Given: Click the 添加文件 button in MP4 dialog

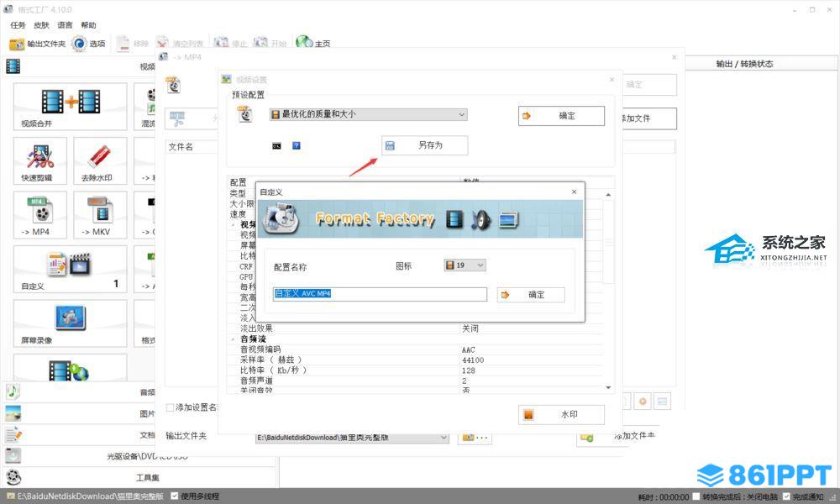Looking at the screenshot, I should pos(648,118).
